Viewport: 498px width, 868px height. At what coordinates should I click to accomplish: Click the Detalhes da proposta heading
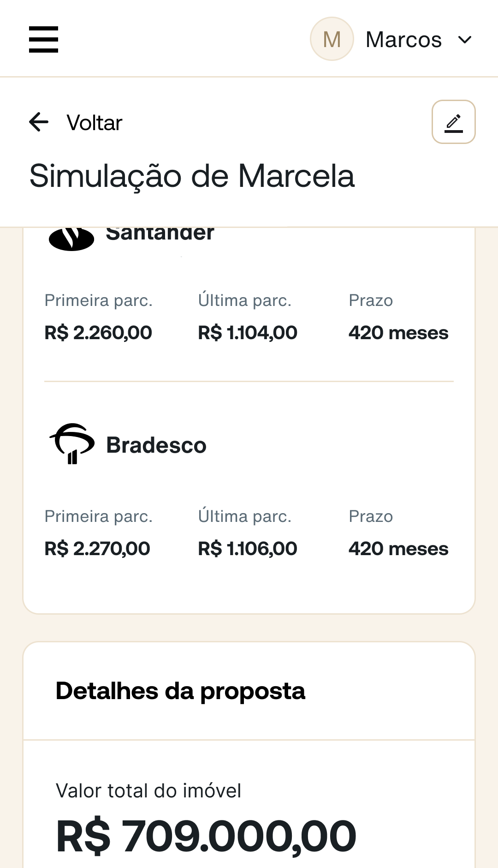coord(180,691)
